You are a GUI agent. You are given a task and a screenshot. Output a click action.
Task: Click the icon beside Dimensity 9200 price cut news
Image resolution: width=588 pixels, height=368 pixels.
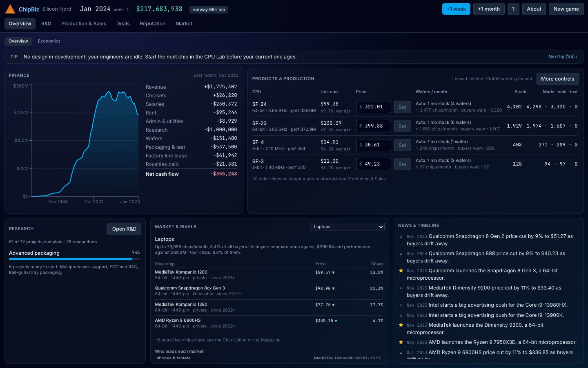(x=401, y=288)
